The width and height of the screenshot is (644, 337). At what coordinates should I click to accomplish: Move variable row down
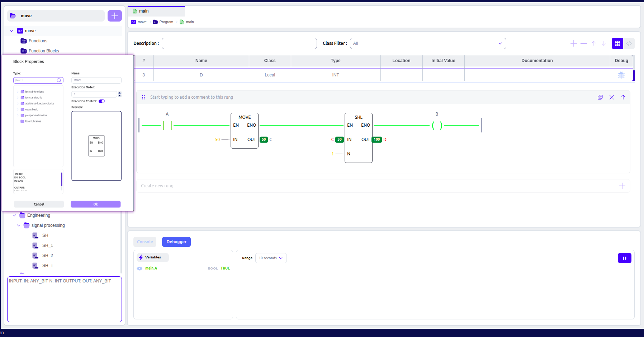604,43
